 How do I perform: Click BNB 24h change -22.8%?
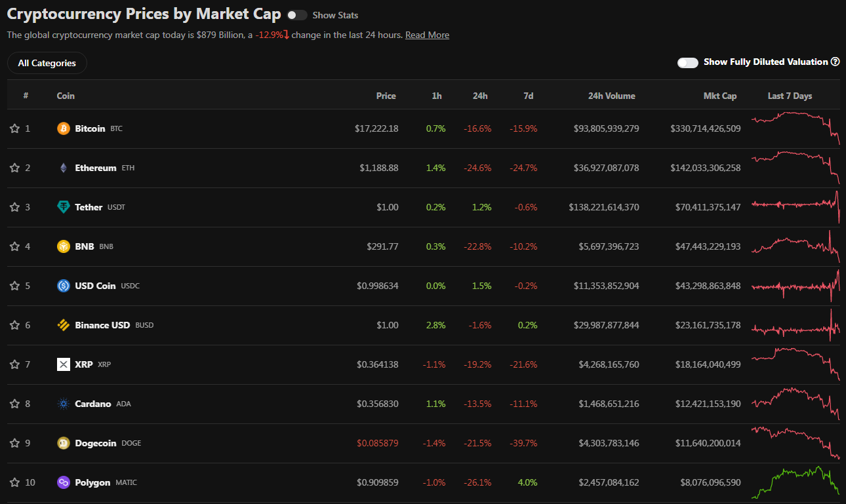pos(477,246)
